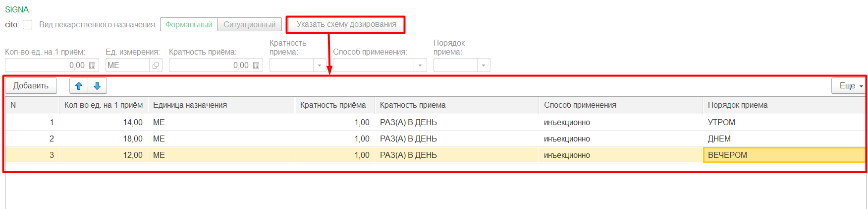Open the Способ применения dropdown

point(420,66)
